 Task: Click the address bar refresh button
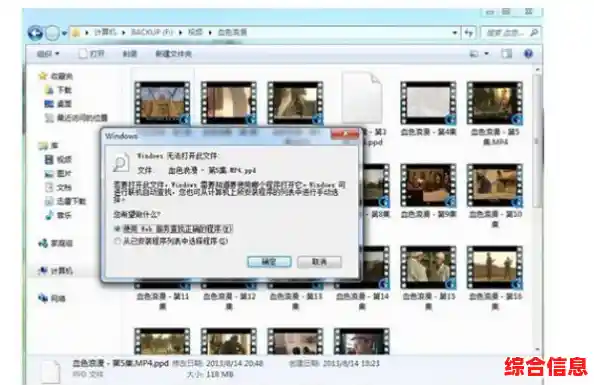[469, 33]
